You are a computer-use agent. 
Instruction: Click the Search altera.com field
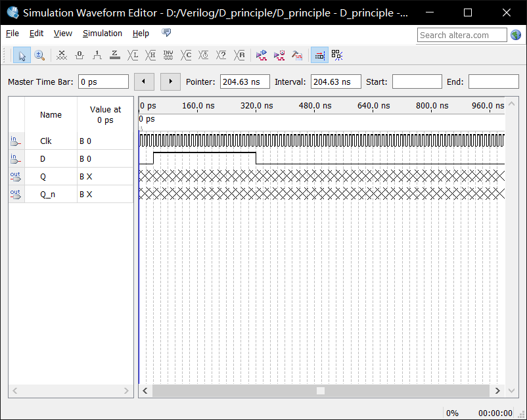point(462,35)
